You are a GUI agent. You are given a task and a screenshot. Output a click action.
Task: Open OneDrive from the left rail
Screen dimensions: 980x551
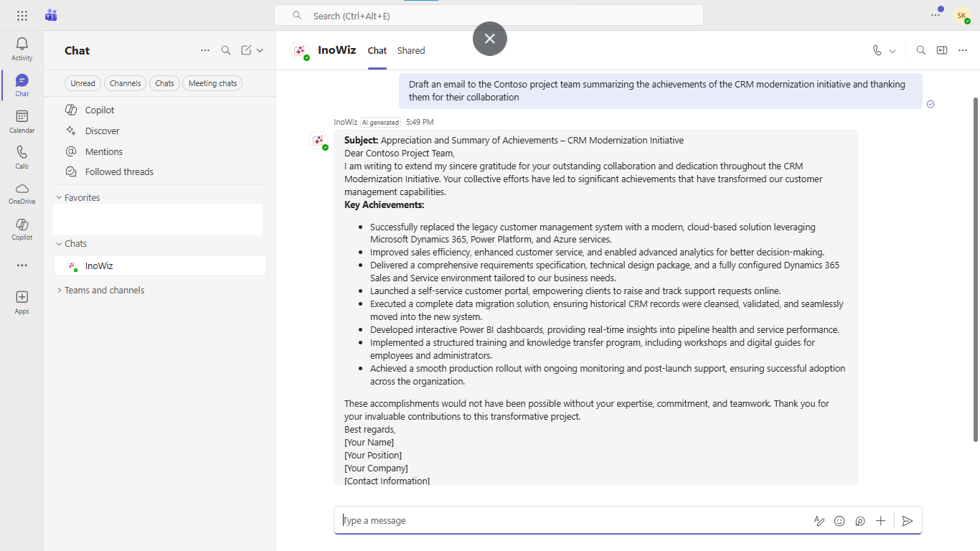tap(22, 194)
